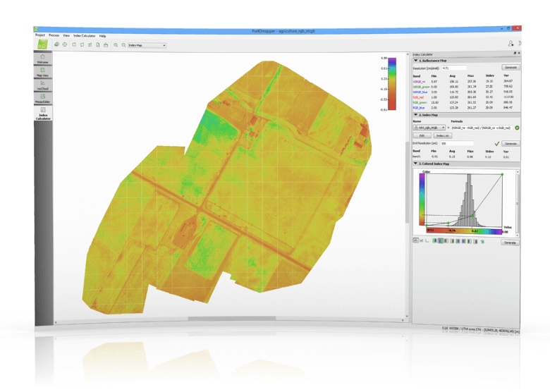Open the Index Map view dropdown
Viewport: 550px width, 392px height.
[147, 46]
